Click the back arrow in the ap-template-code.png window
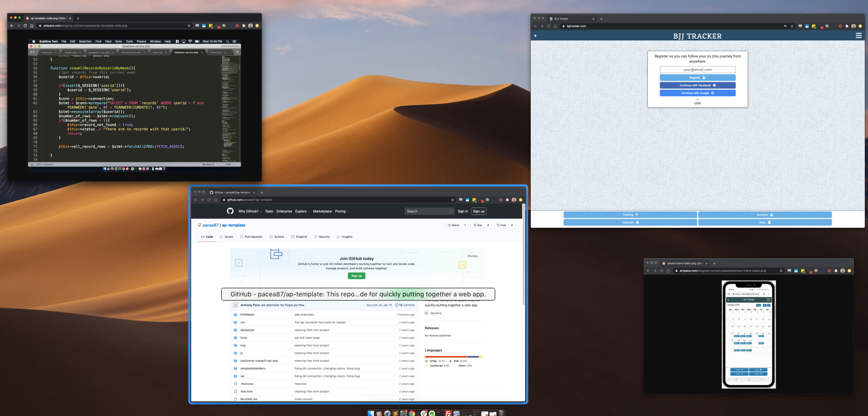Viewport: 868px width, 416px height. [x=12, y=25]
